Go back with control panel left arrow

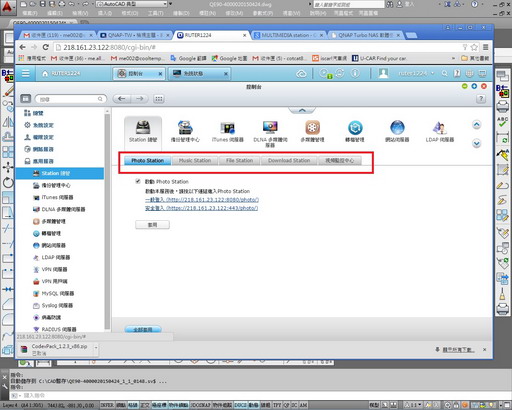coord(122,99)
